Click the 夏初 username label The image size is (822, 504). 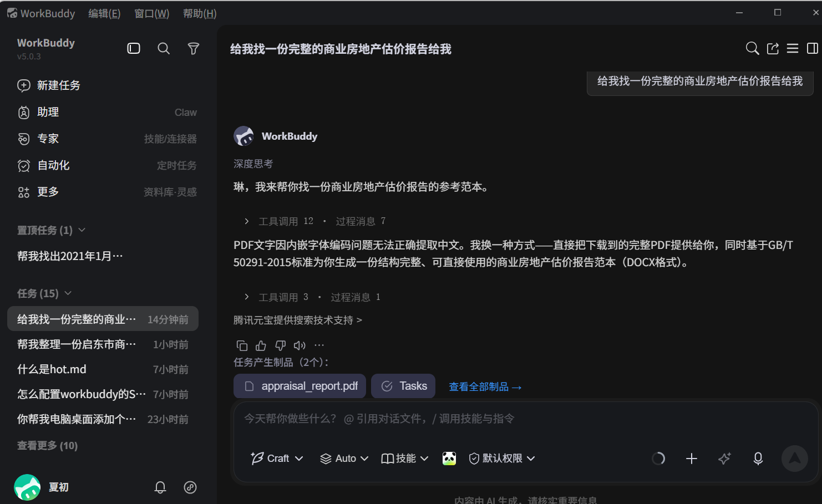(59, 487)
